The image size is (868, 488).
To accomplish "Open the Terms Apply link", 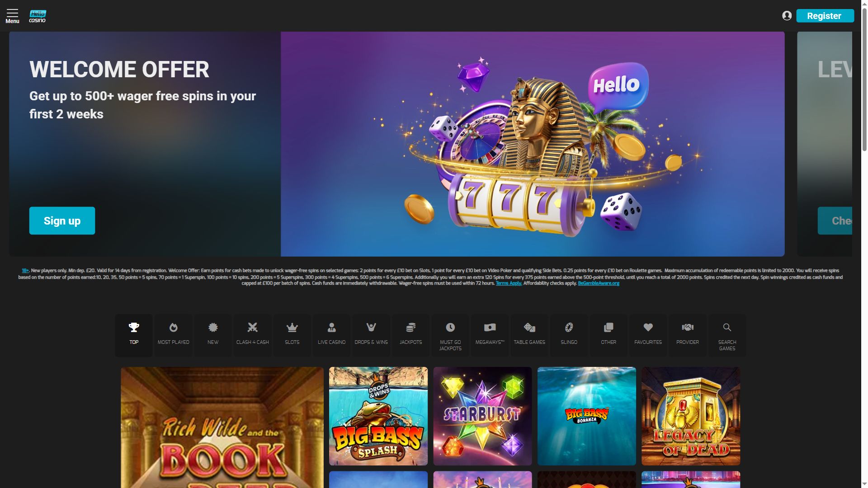I will [x=509, y=283].
